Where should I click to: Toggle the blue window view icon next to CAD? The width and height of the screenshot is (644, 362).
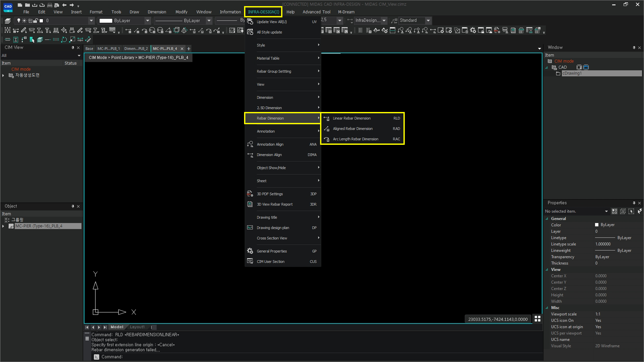[586, 67]
